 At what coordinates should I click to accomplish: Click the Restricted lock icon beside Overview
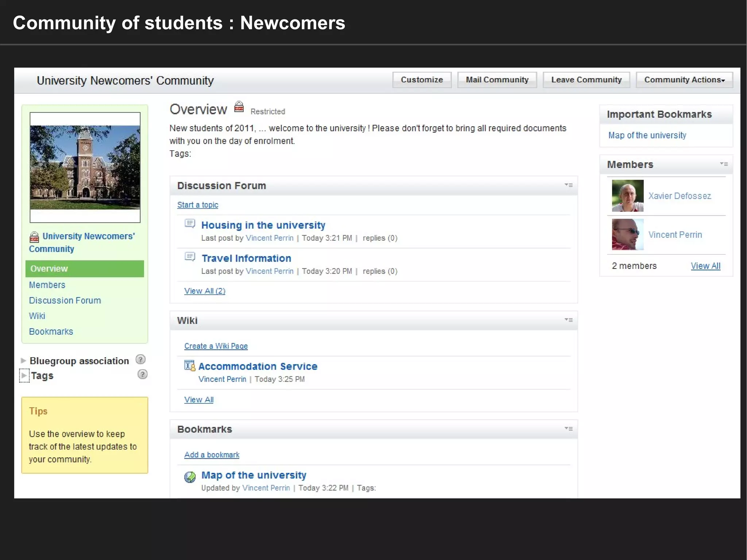pos(239,107)
